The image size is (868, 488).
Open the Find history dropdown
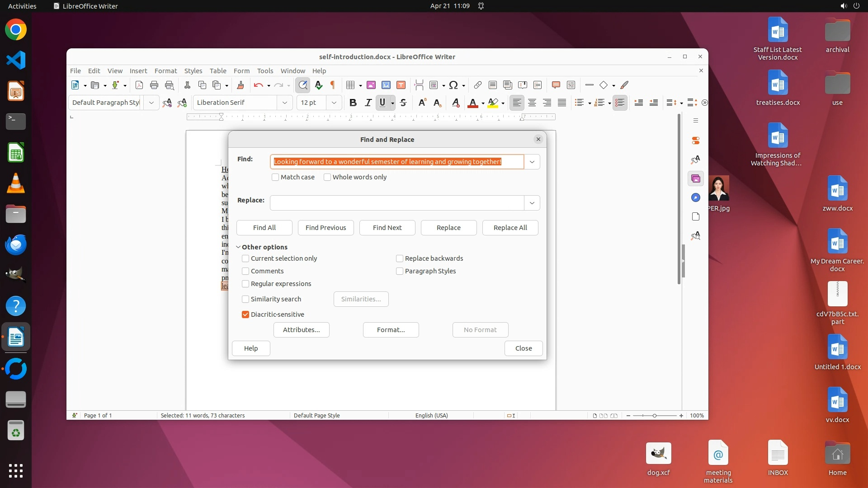pos(532,162)
